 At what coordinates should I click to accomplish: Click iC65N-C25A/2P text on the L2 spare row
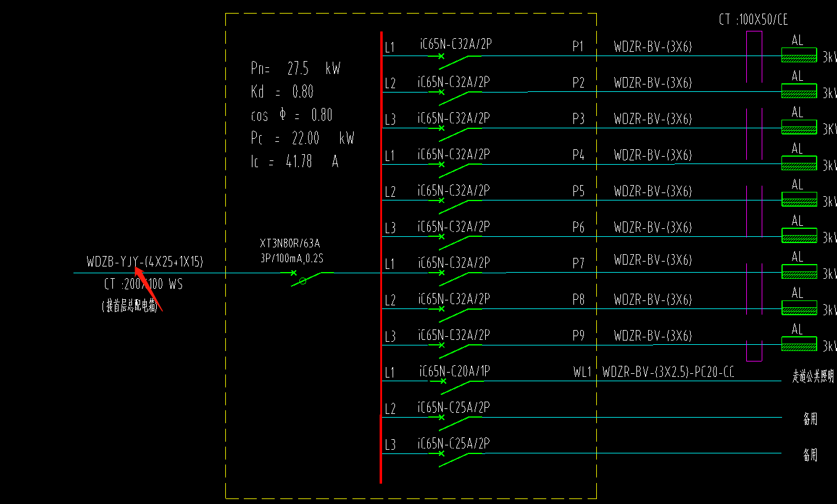[x=454, y=407]
